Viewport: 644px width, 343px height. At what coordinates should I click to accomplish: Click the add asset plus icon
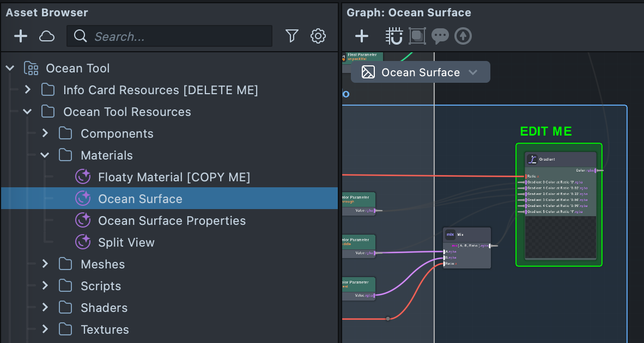coord(21,36)
